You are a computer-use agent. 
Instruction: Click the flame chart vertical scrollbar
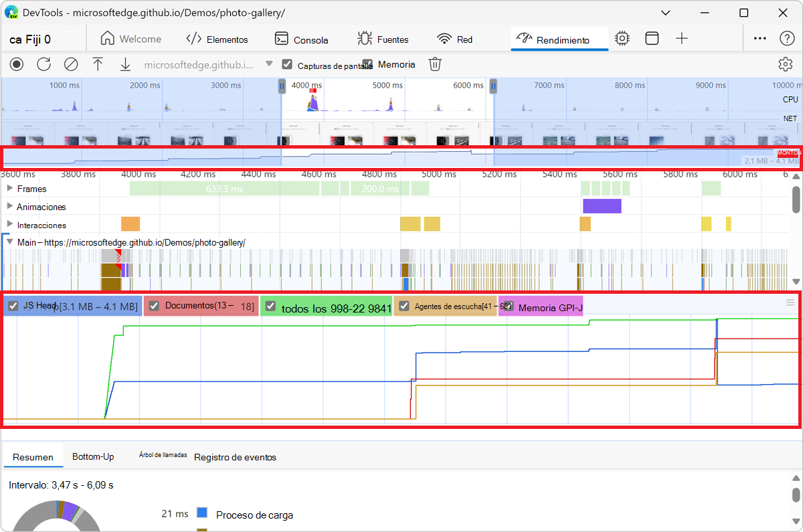tap(796, 199)
